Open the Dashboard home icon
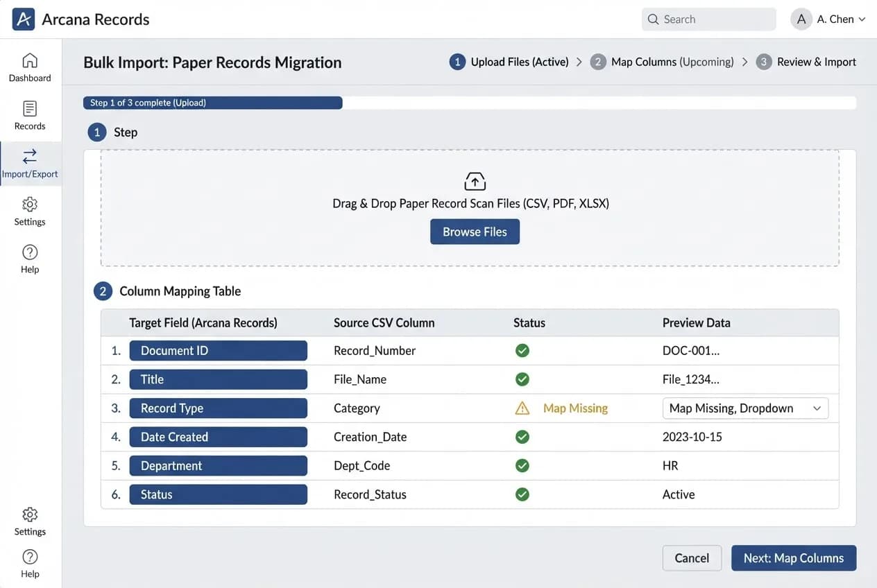 30,60
